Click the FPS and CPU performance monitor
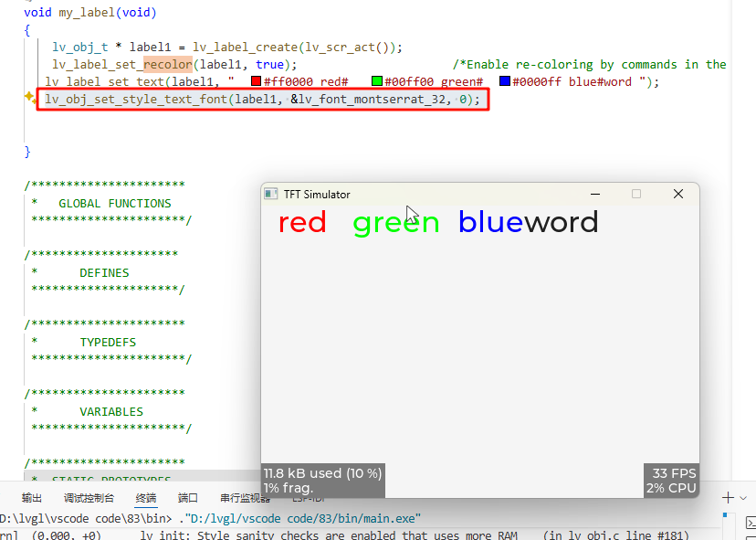Image resolution: width=756 pixels, height=540 pixels. point(671,481)
